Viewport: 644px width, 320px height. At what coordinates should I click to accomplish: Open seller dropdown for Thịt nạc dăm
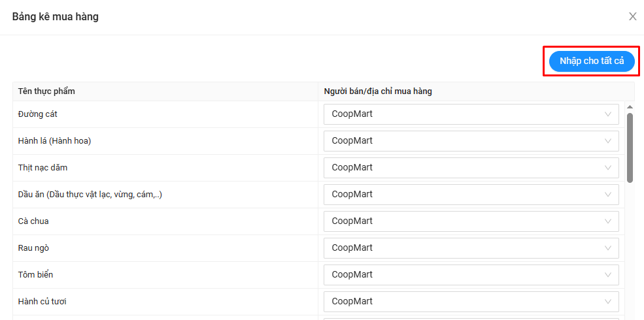tap(471, 168)
